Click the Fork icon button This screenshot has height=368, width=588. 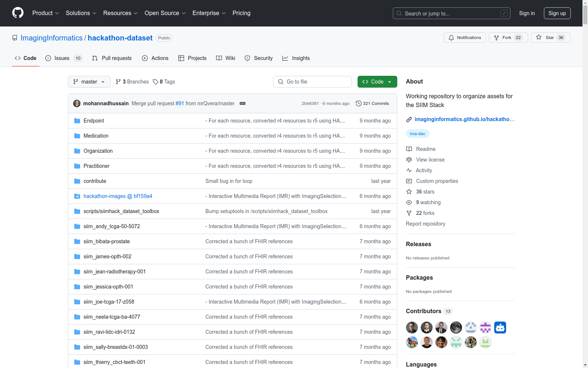point(496,38)
